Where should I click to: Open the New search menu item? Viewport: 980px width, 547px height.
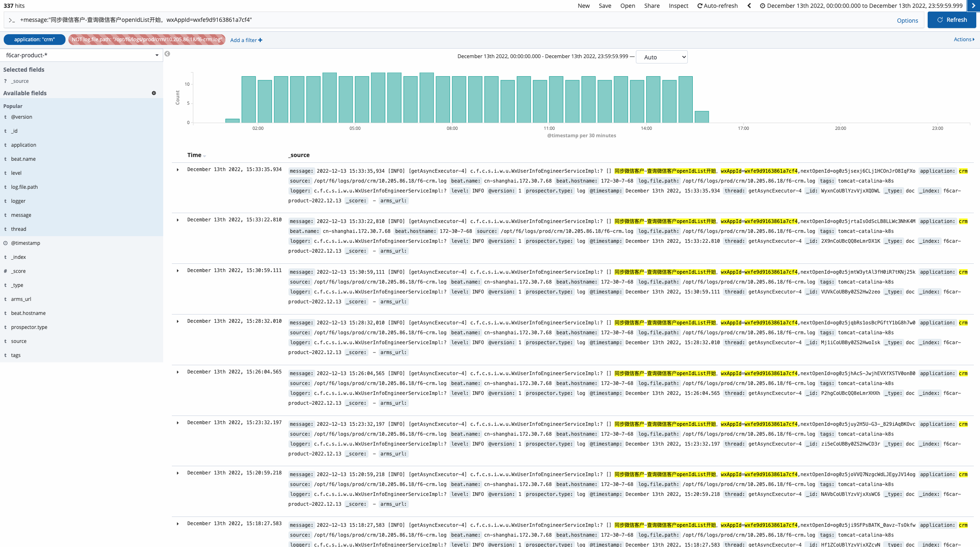pyautogui.click(x=584, y=6)
